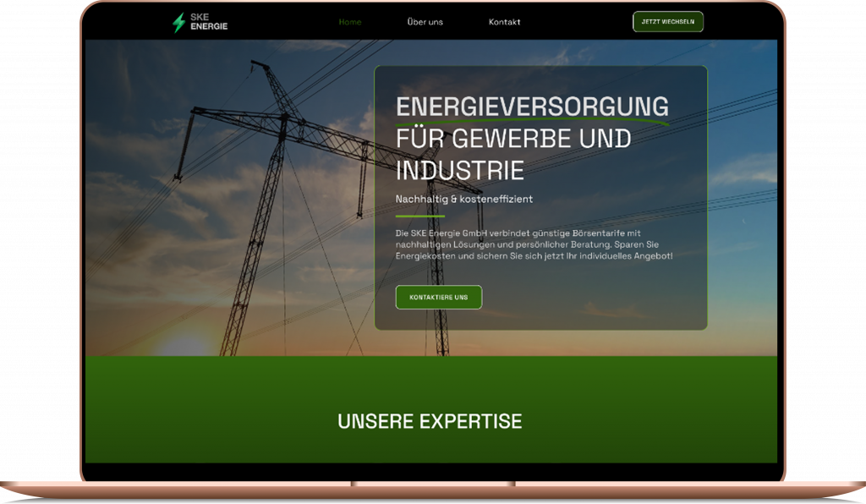Click the setting sun in hero background
This screenshot has height=504, width=866.
click(184, 345)
